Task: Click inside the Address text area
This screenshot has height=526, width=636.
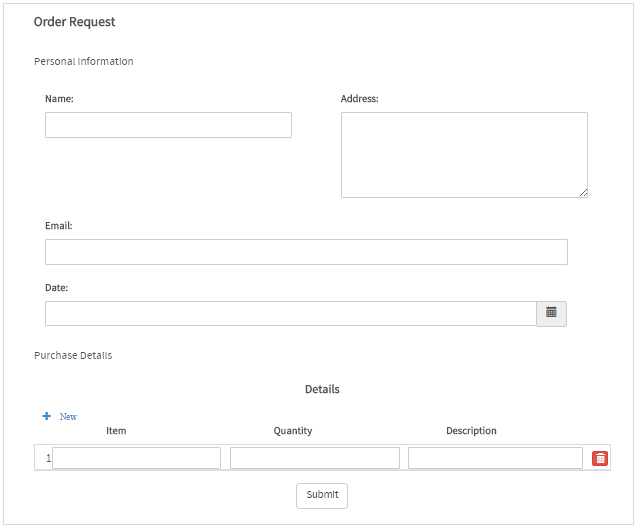Action: (463, 154)
